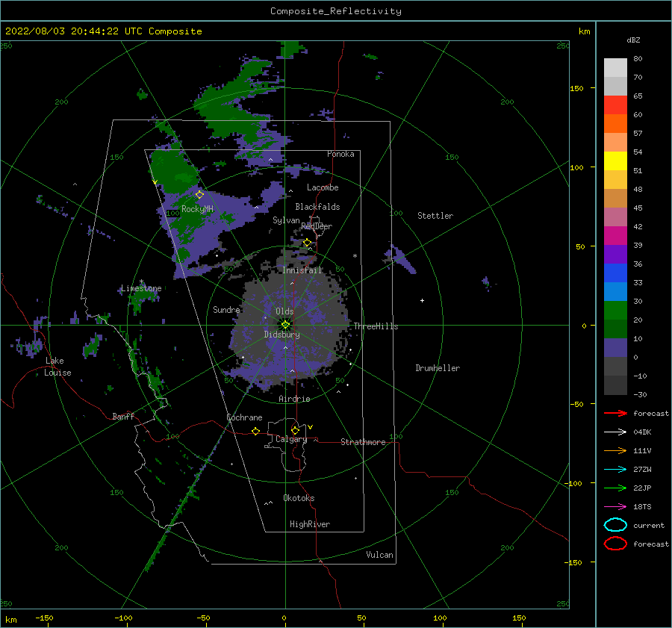This screenshot has height=628, width=672.
Task: Click the ThreeHills label
Action: pos(376,326)
